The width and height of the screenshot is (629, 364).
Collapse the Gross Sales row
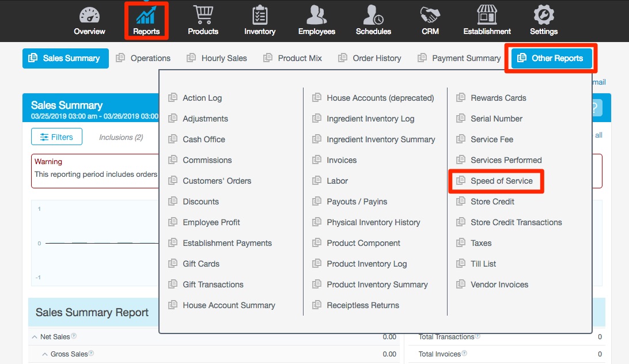click(x=44, y=354)
